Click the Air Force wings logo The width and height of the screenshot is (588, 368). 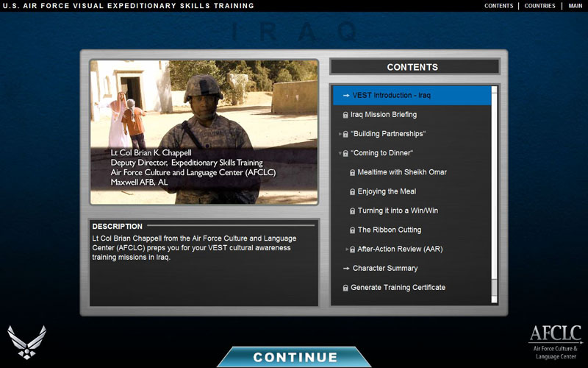click(x=27, y=342)
